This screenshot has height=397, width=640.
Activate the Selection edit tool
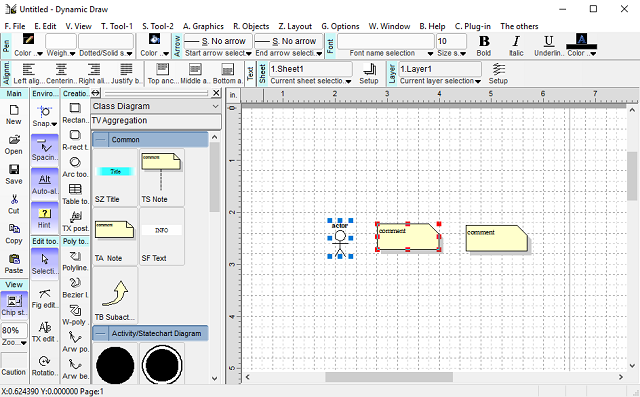pos(44,264)
